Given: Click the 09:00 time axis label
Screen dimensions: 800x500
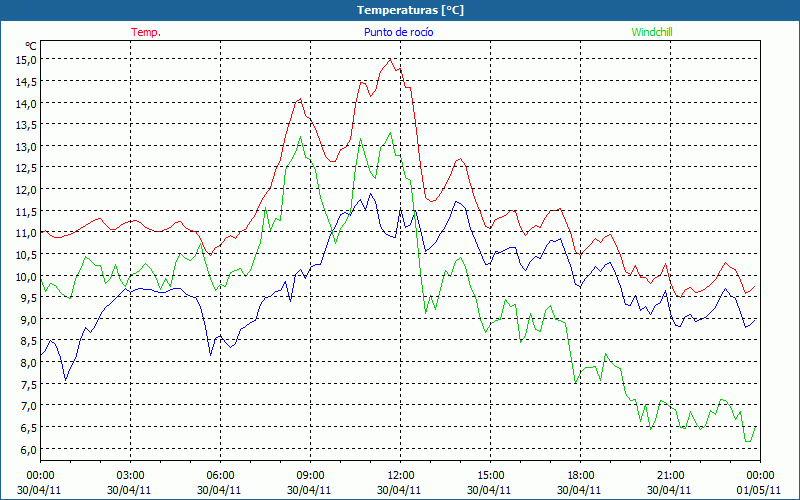Looking at the screenshot, I should 310,476.
